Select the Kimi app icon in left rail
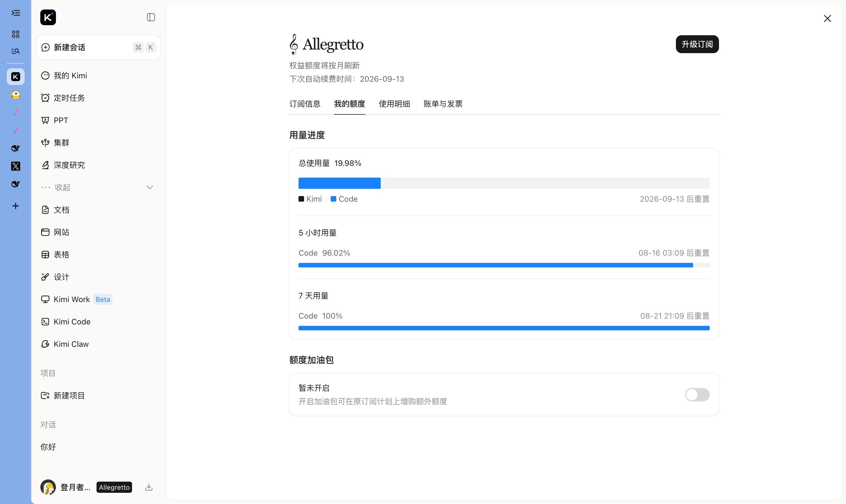Image resolution: width=846 pixels, height=504 pixels. tap(16, 77)
